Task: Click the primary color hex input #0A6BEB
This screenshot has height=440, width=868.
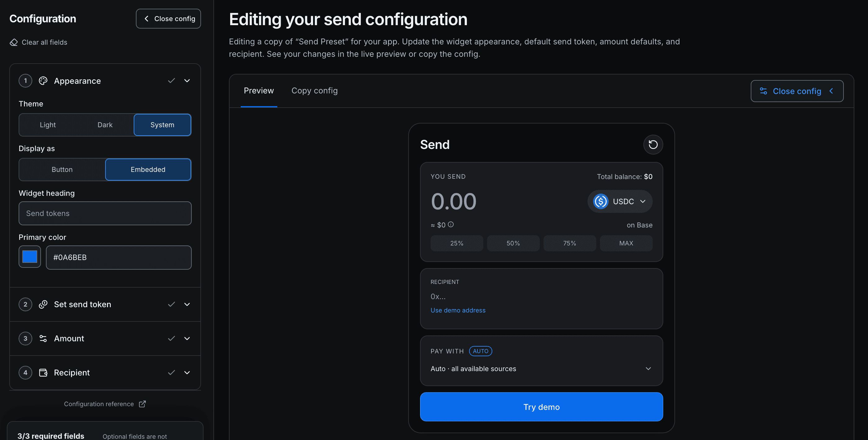Action: [x=119, y=257]
